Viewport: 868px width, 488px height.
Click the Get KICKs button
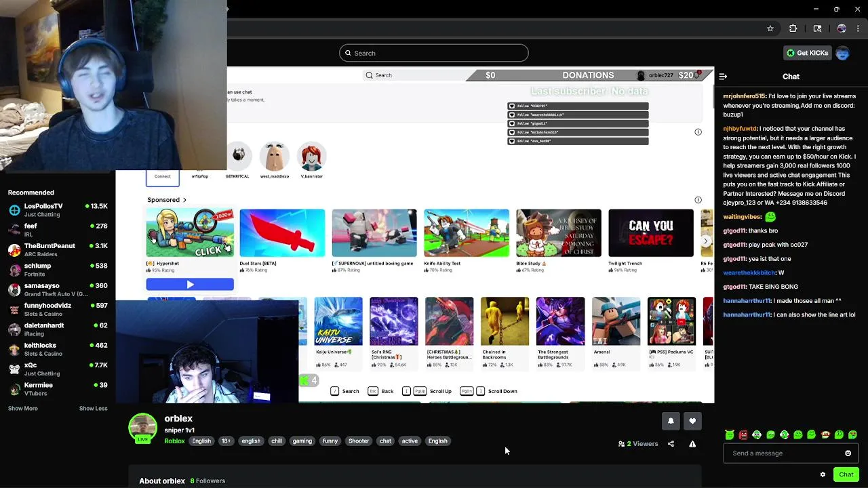tap(807, 53)
